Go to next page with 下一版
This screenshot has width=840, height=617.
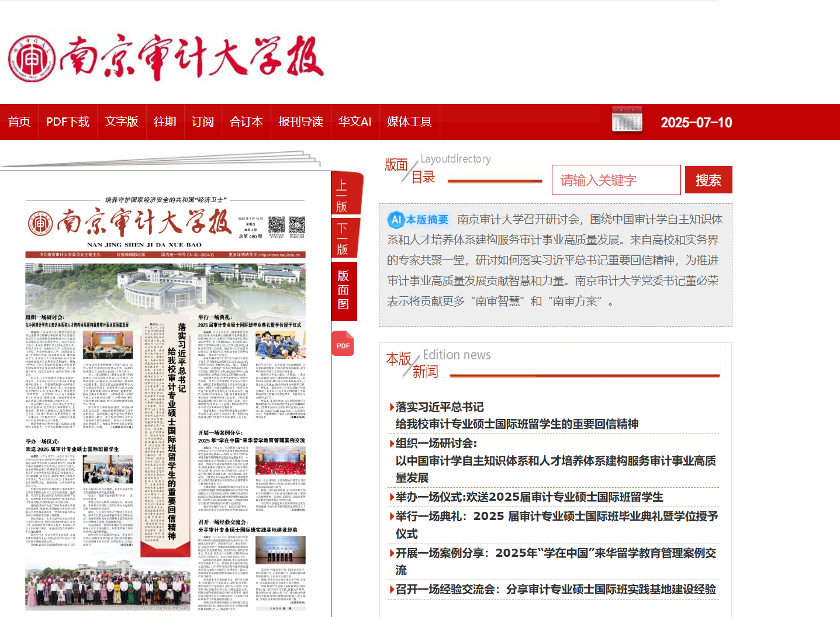[343, 238]
